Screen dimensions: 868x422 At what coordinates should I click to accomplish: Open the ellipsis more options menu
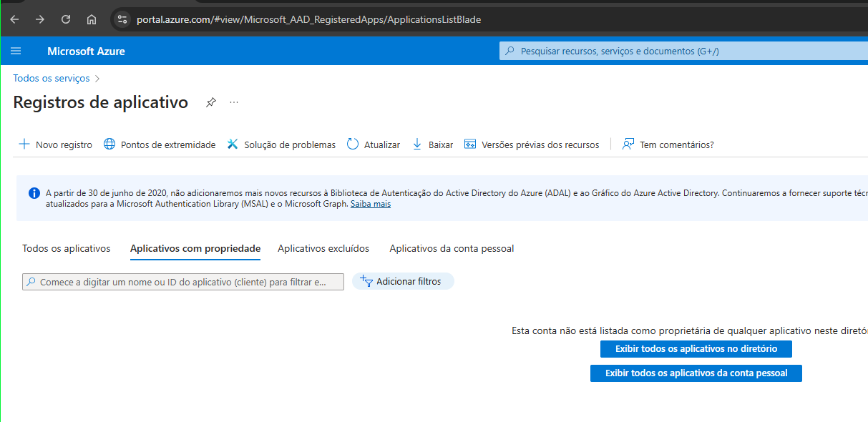[234, 102]
